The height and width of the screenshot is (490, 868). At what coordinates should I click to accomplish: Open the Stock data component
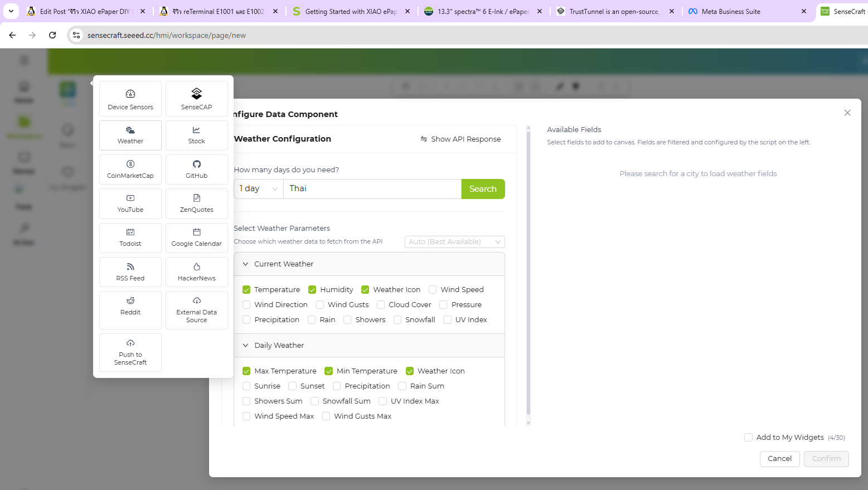tap(196, 135)
